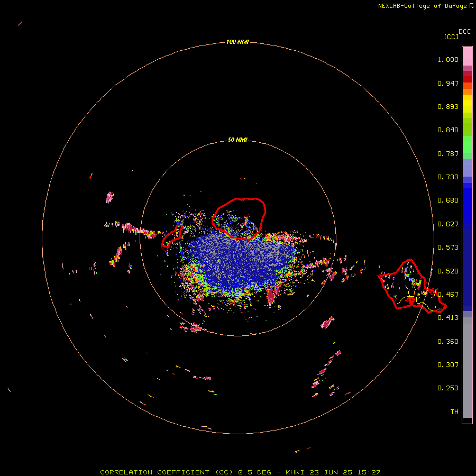Click the logo icon after DuPage text

click(471, 5)
